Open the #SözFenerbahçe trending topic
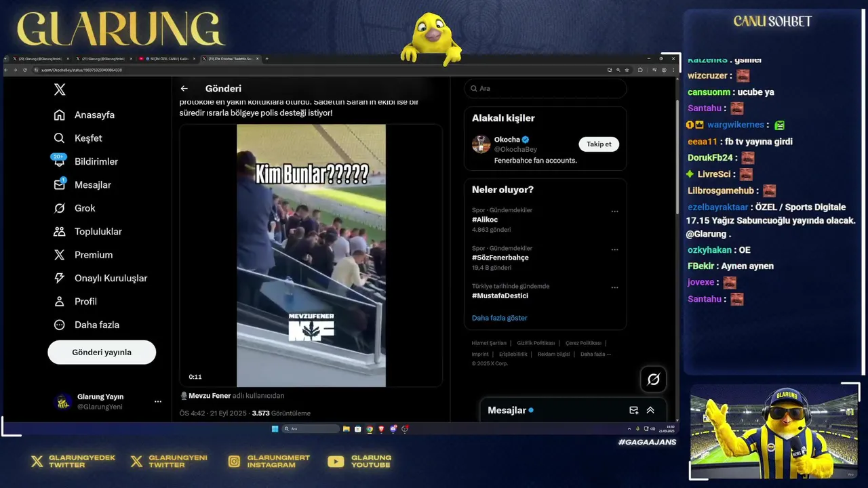 coord(500,258)
